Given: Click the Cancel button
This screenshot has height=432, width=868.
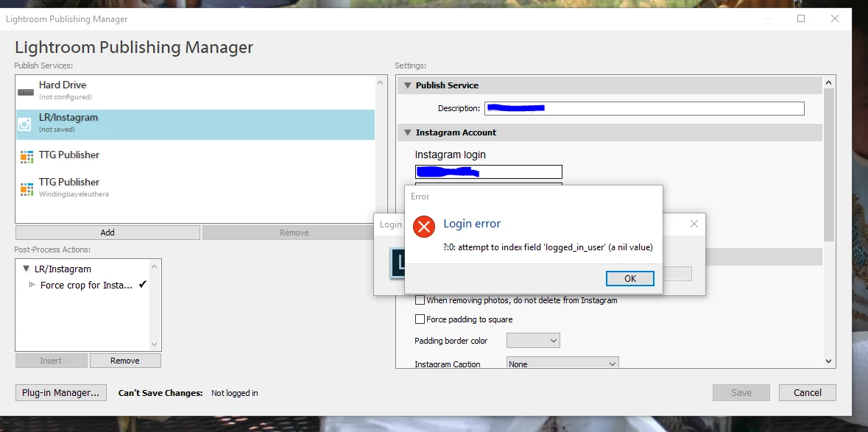Looking at the screenshot, I should [807, 393].
